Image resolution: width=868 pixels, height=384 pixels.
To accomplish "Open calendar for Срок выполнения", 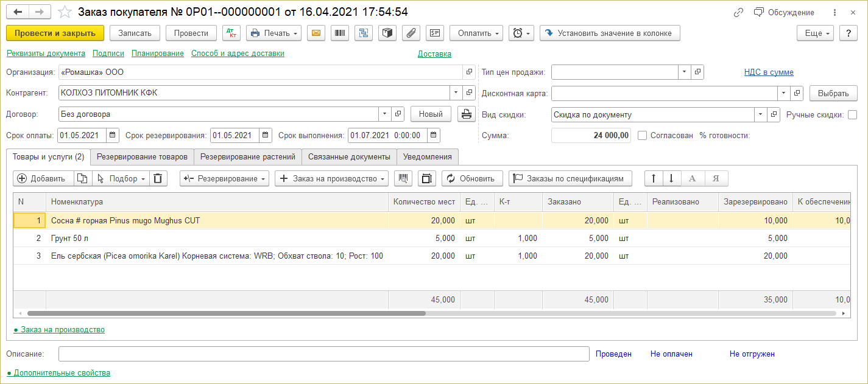I will pos(433,135).
